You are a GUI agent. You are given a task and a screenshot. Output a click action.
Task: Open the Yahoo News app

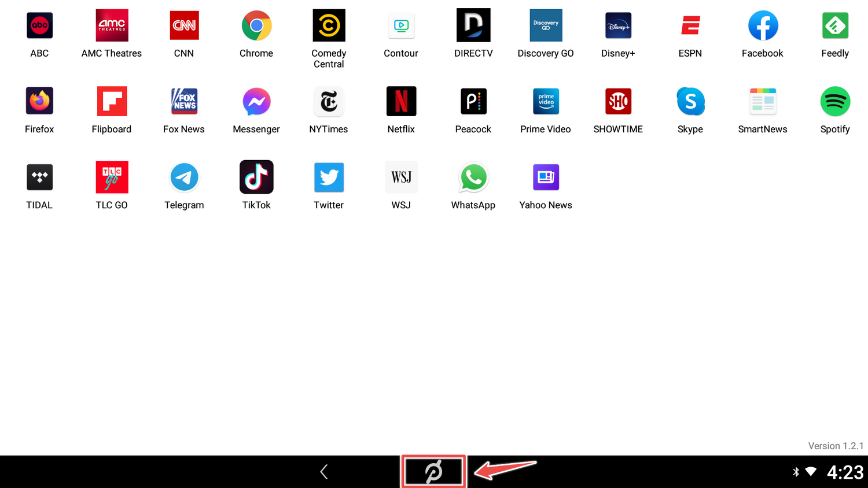tap(546, 178)
